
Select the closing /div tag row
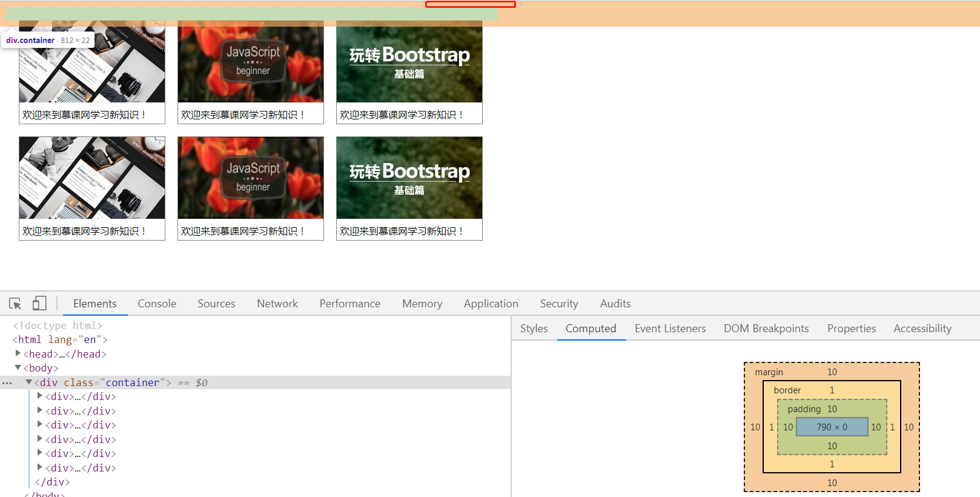click(53, 482)
